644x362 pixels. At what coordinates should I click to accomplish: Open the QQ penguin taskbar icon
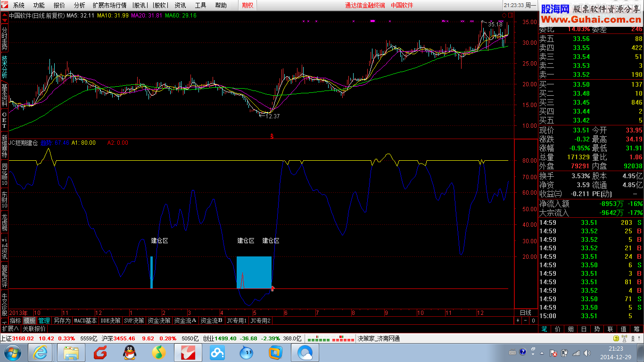pyautogui.click(x=129, y=353)
